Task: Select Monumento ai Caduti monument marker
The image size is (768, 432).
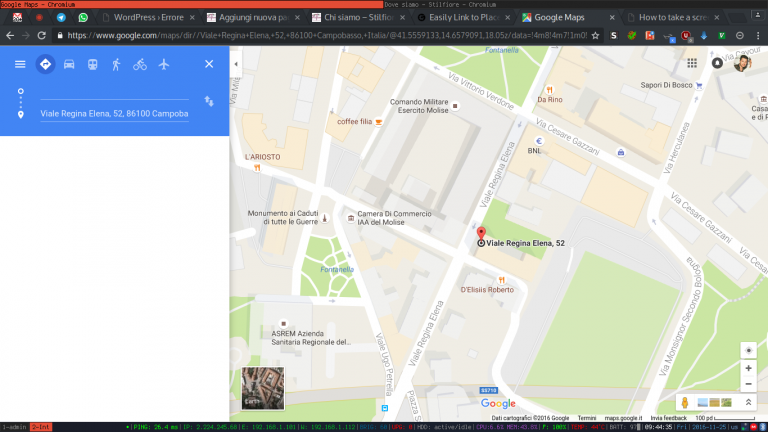Action: point(324,217)
